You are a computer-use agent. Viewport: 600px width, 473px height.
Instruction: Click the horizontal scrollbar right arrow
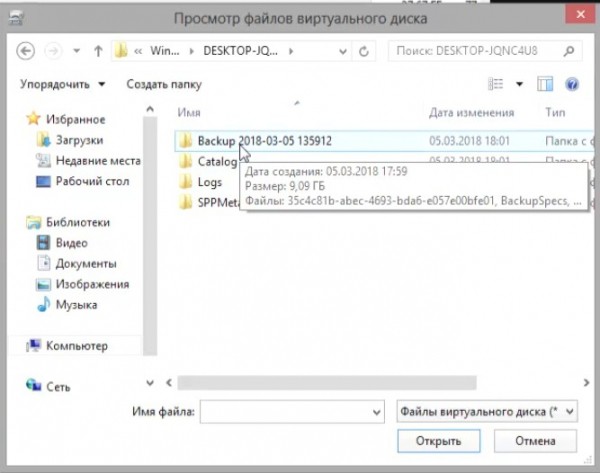[x=586, y=383]
